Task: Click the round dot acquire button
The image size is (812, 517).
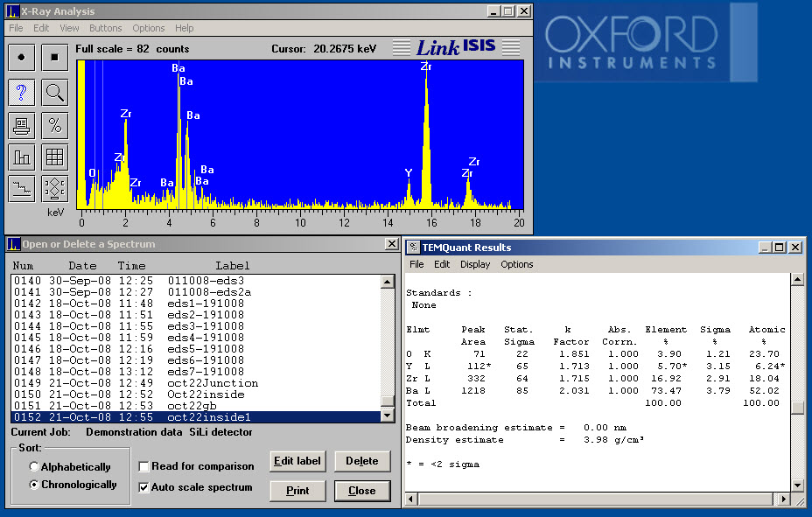Action: click(21, 57)
